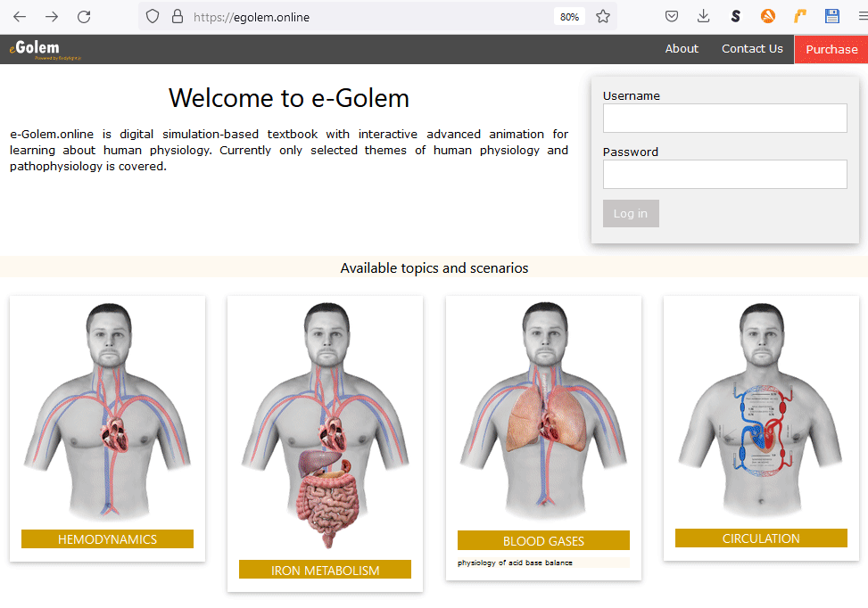868x608 pixels.
Task: Select the Blood Gases topic label
Action: tap(543, 541)
